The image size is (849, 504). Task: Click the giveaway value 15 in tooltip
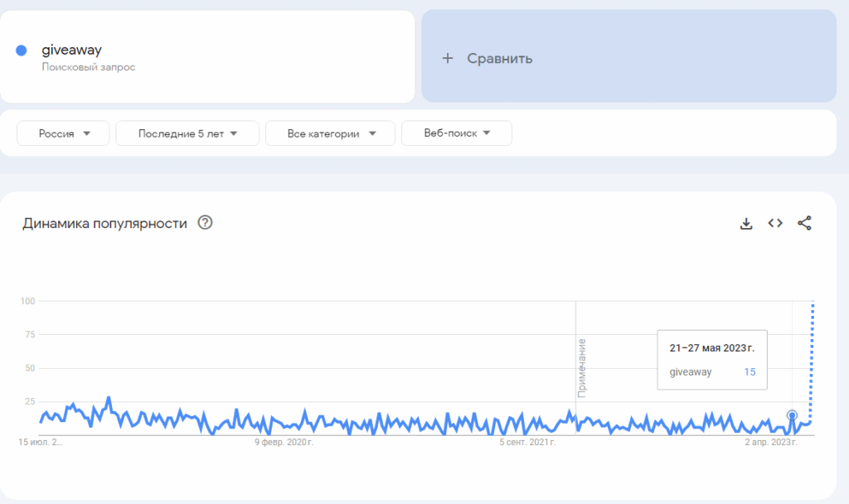[750, 372]
